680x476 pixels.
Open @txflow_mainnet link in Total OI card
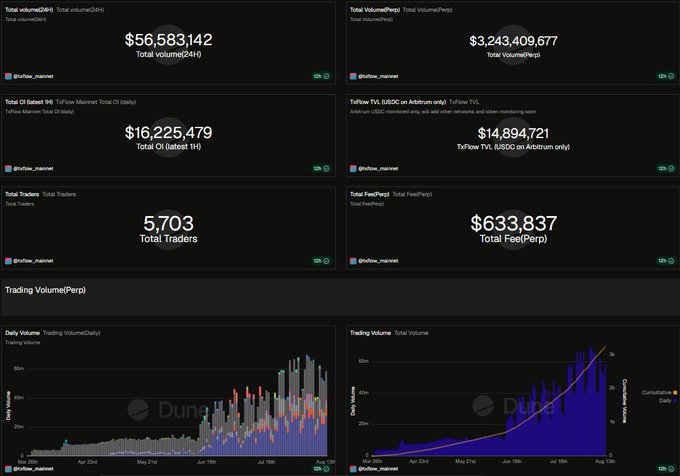coord(33,169)
